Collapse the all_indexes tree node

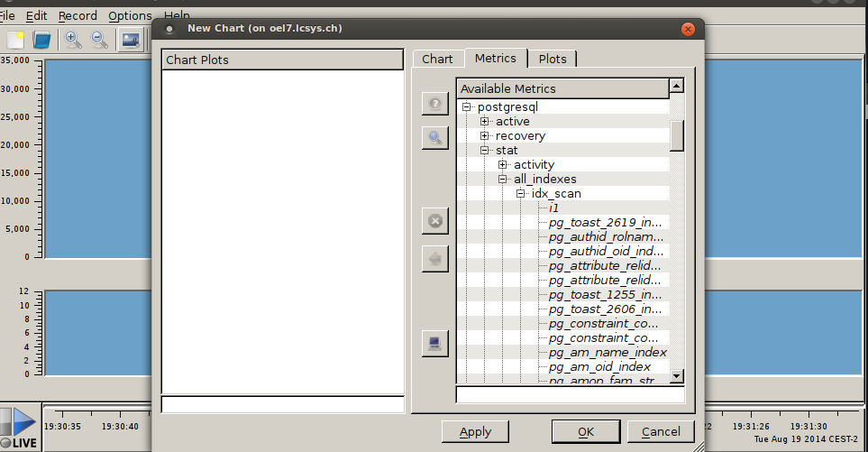point(503,180)
